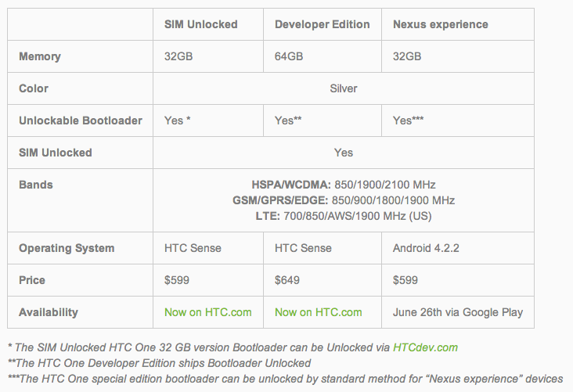
Task: Click the Developer Edition ships Bootloader Unlocked footnote
Action: [x=159, y=363]
